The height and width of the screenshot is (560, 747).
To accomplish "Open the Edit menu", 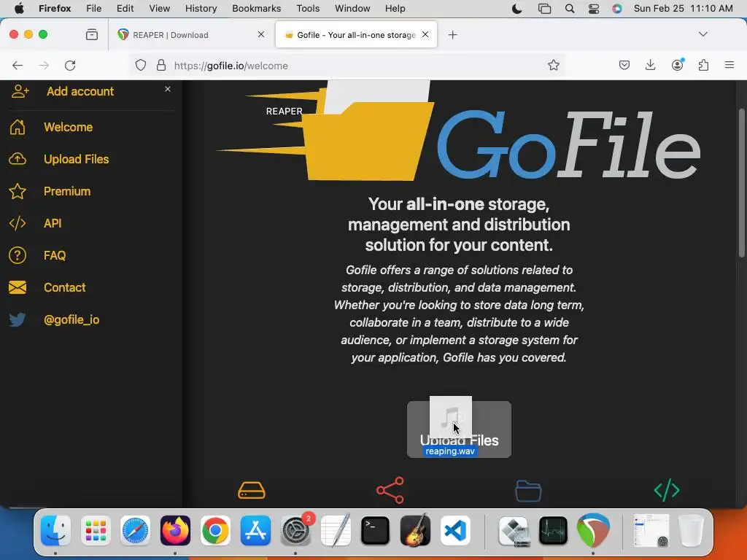I will point(125,9).
